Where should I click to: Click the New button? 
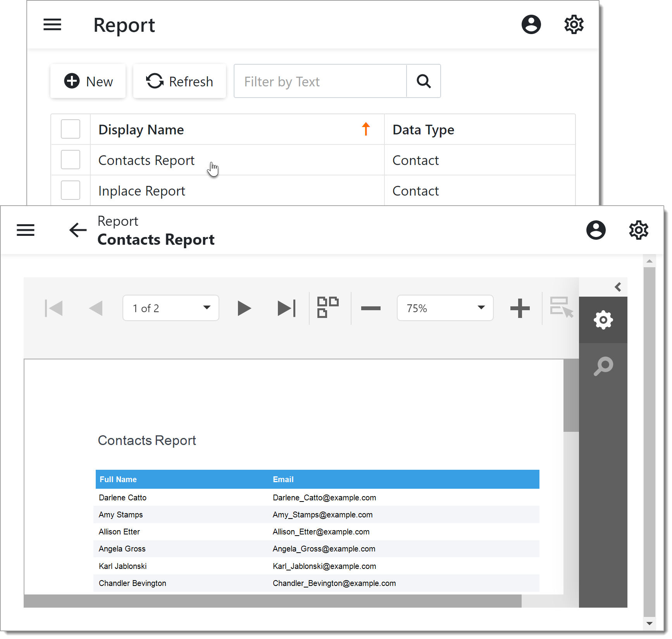click(88, 81)
